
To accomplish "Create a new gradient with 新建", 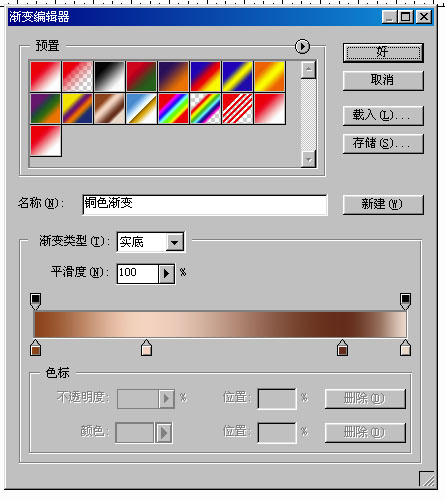I will click(x=383, y=204).
